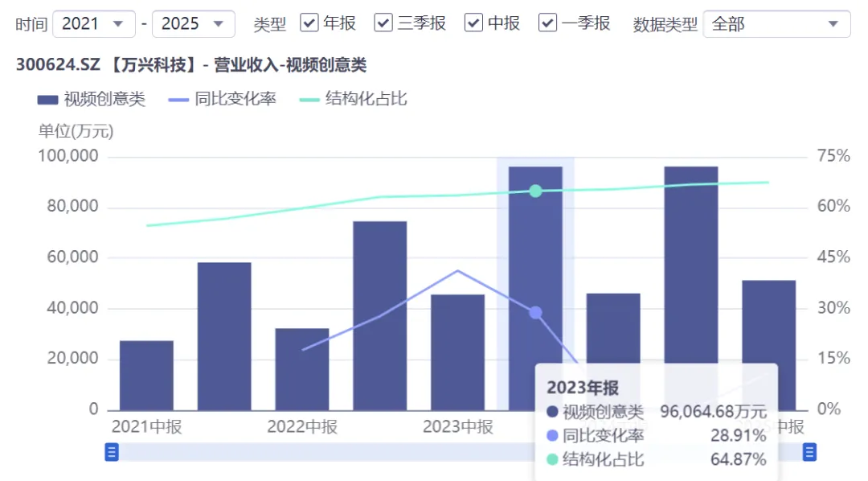This screenshot has height=481, width=868.
Task: Toggle the 结构化占比 legend series
Action: [x=353, y=99]
